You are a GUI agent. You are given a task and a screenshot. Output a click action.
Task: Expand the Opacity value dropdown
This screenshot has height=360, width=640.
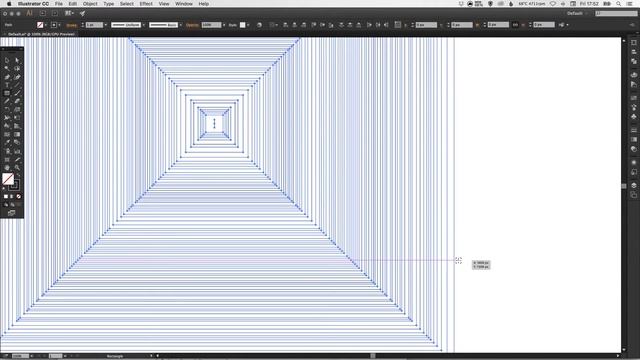224,25
